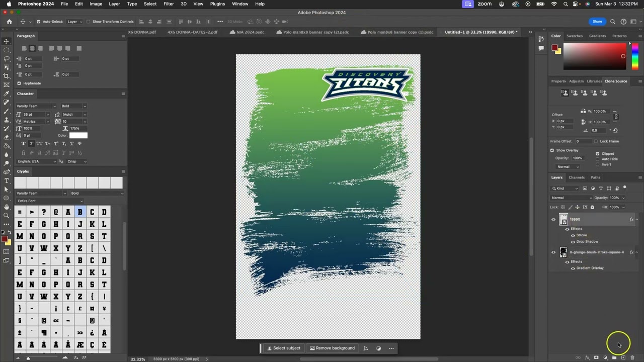The width and height of the screenshot is (644, 362).
Task: Switch to the Gradients tab
Action: coord(597,36)
